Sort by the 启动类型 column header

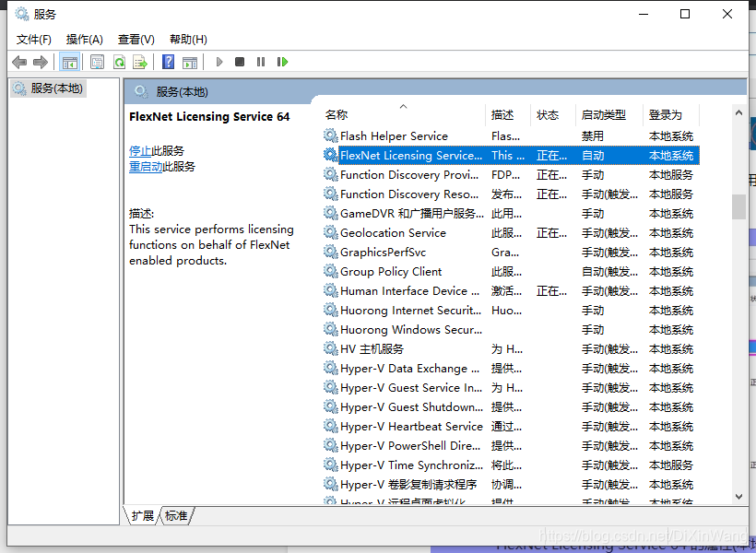coord(608,114)
